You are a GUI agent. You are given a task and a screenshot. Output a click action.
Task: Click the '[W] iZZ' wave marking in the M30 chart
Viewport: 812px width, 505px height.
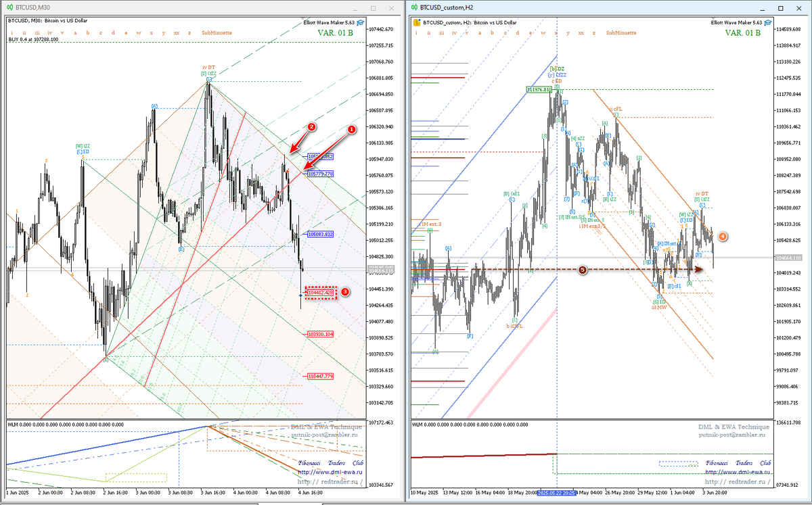(83, 146)
